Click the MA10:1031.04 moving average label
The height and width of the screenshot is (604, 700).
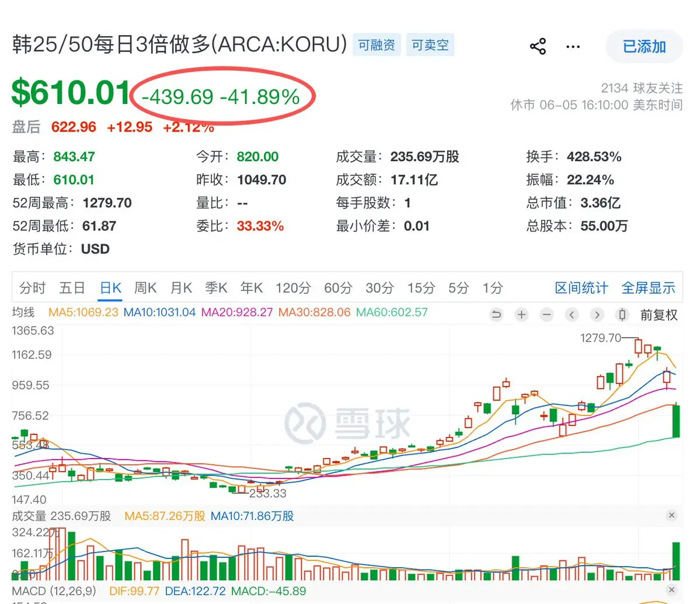[x=159, y=313]
